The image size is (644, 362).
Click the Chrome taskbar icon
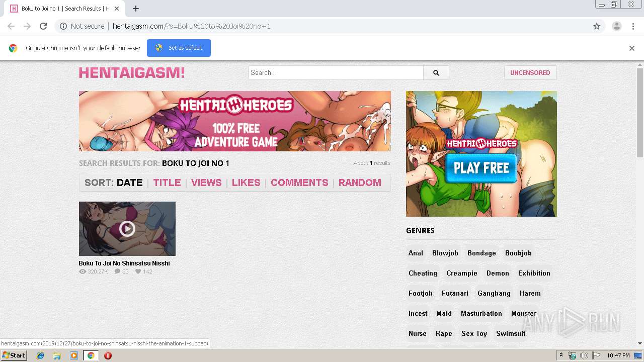91,355
